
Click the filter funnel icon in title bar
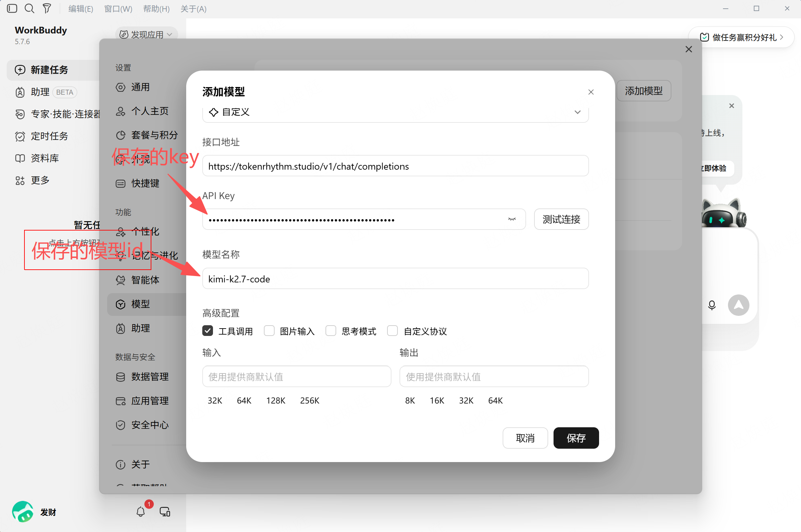click(47, 8)
